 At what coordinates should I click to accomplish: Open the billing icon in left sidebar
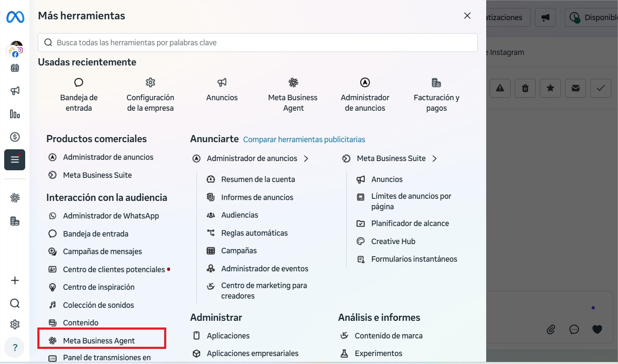click(x=15, y=221)
